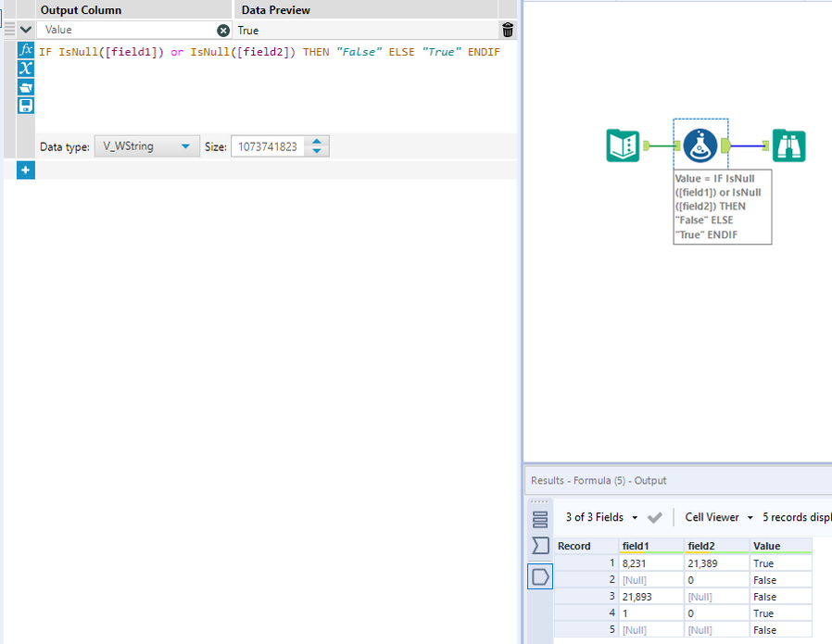Screen dimensions: 832x644
Task: Open the 3 of 3 Fields dropdown
Action: (x=602, y=517)
